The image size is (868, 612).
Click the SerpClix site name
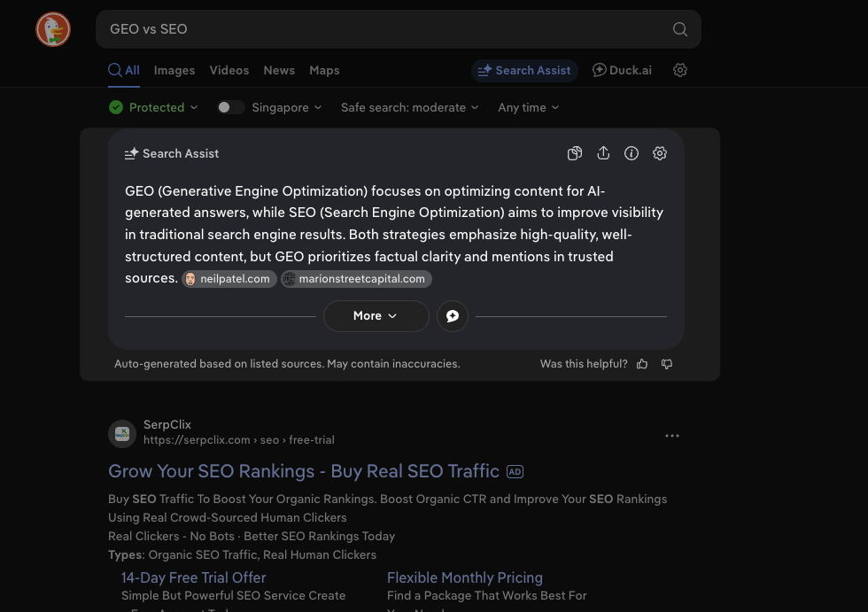[167, 424]
